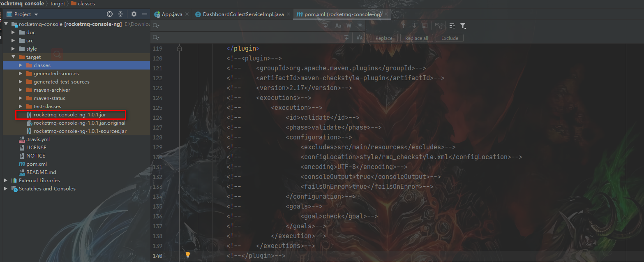Click the Scratches and Consoles icon

(14, 189)
